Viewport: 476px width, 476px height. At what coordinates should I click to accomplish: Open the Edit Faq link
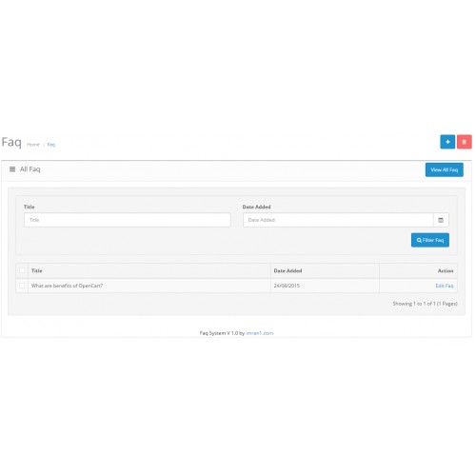point(445,286)
